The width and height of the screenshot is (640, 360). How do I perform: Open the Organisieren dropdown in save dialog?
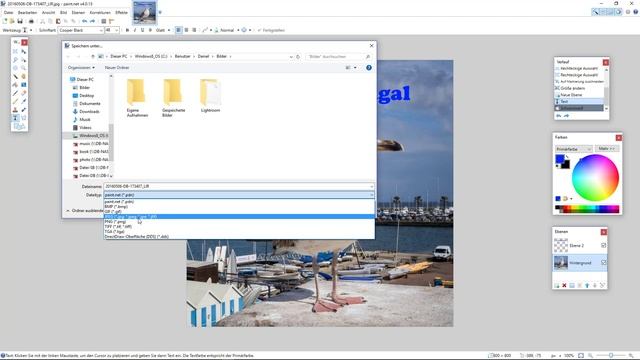pyautogui.click(x=81, y=68)
